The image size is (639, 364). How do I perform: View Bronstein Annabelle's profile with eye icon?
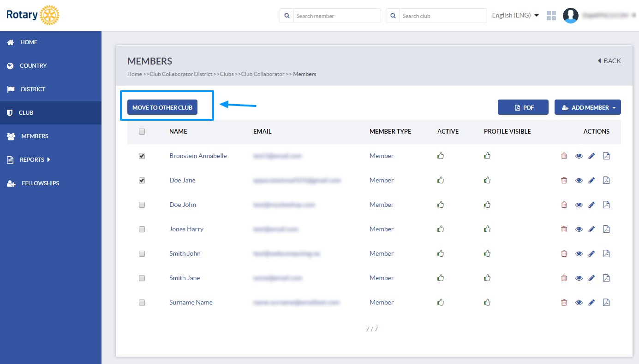(579, 156)
